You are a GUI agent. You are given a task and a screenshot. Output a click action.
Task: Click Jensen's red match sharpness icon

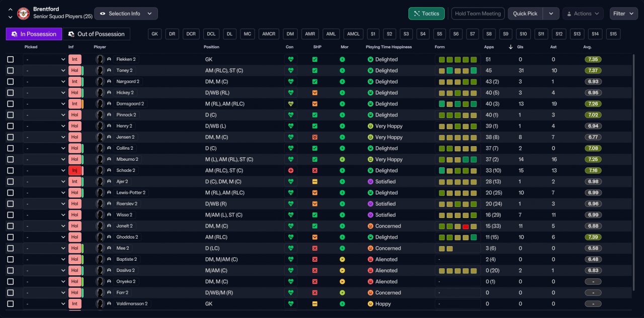pos(315,137)
